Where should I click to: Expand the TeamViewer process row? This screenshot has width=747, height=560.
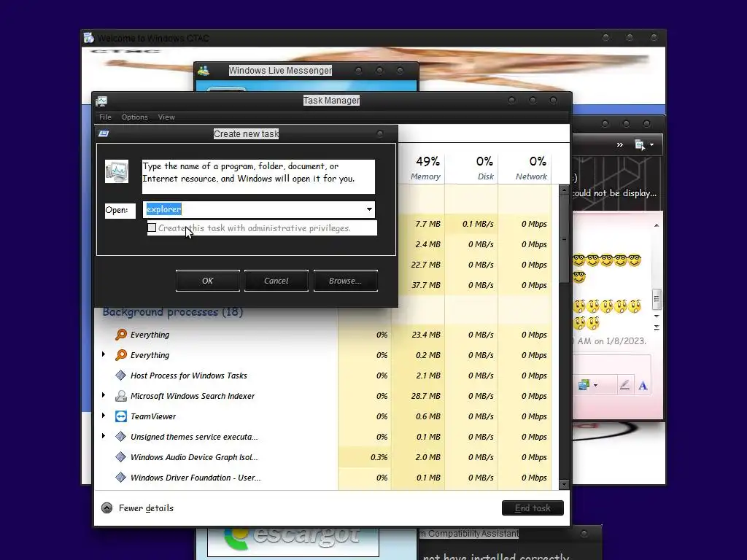pos(104,416)
